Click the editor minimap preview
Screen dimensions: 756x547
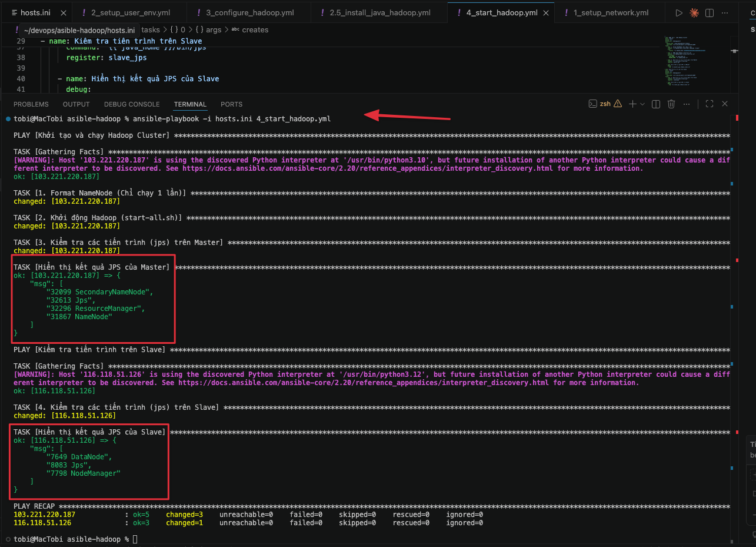685,62
